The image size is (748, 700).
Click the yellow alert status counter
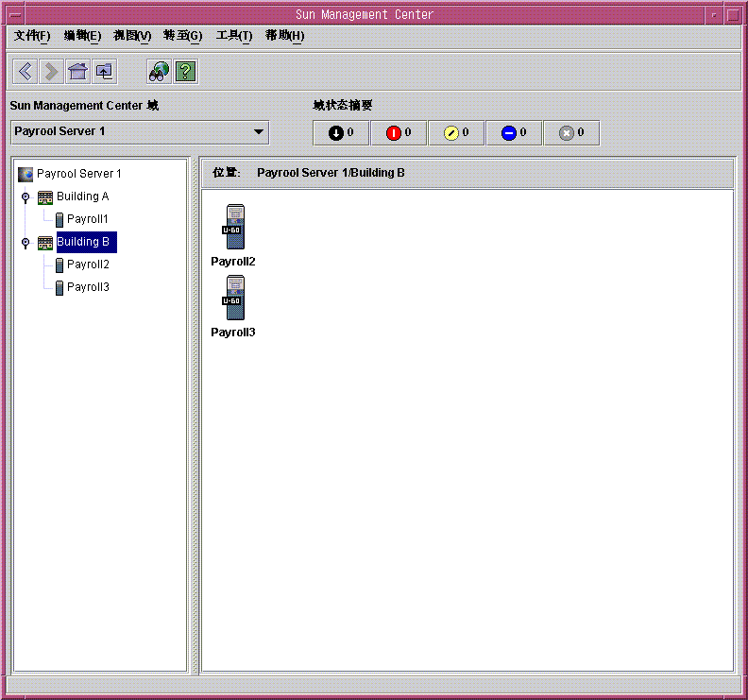click(456, 132)
